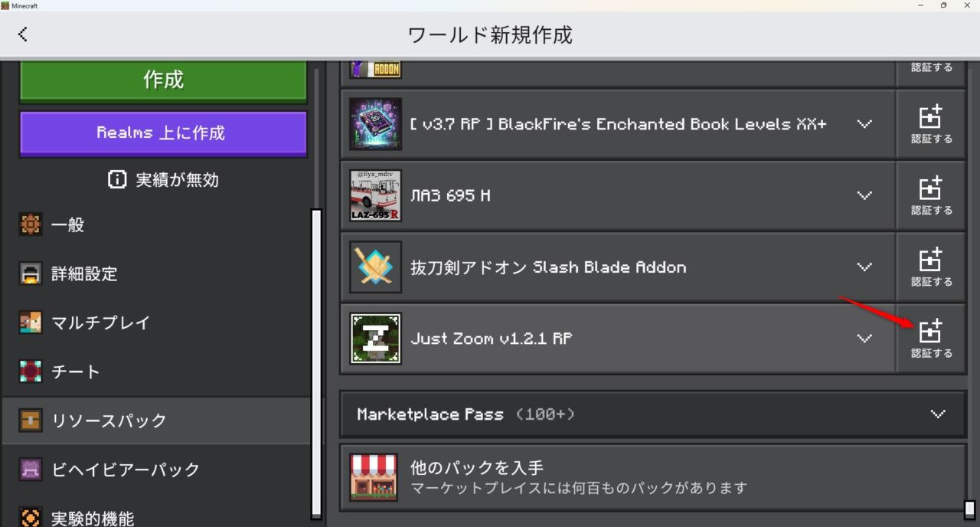Click the チート icon

31,372
